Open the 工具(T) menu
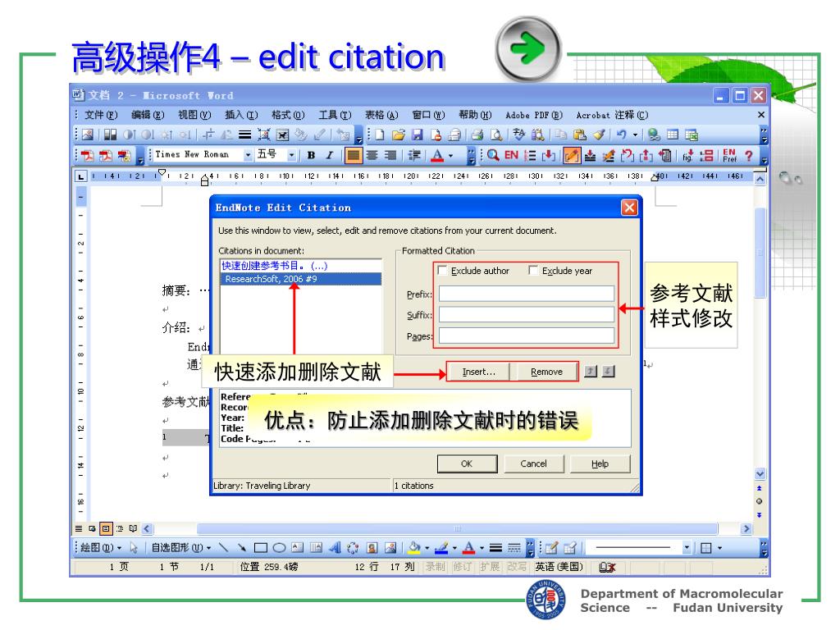This screenshot has width=840, height=630. (335, 115)
